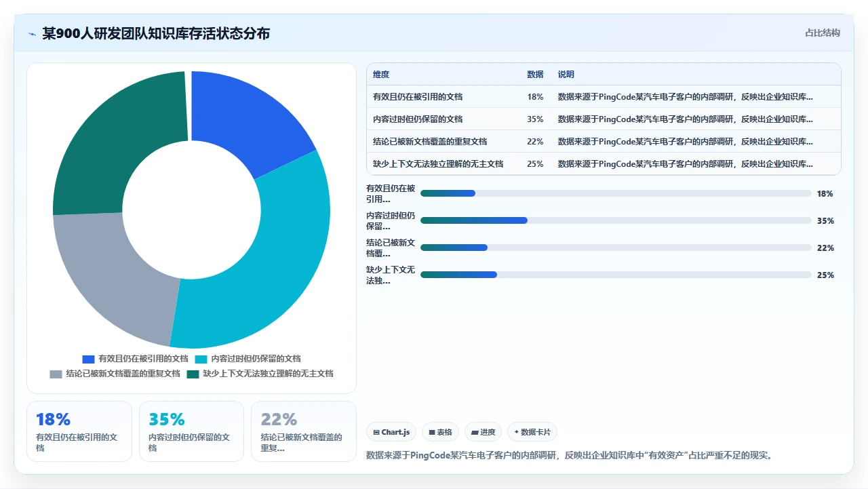Image resolution: width=868 pixels, height=489 pixels.
Task: Click progress label 结论已被新文档覆…
Action: click(391, 248)
